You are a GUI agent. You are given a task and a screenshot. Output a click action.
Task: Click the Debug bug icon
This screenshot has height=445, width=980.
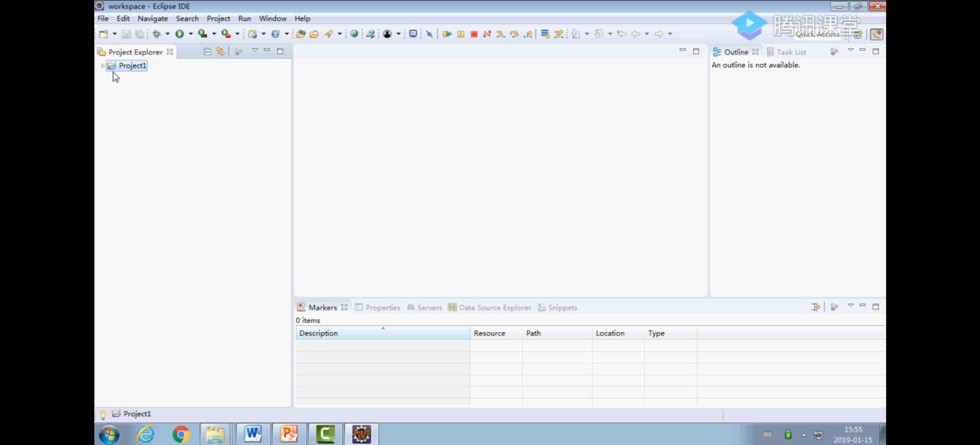click(156, 34)
